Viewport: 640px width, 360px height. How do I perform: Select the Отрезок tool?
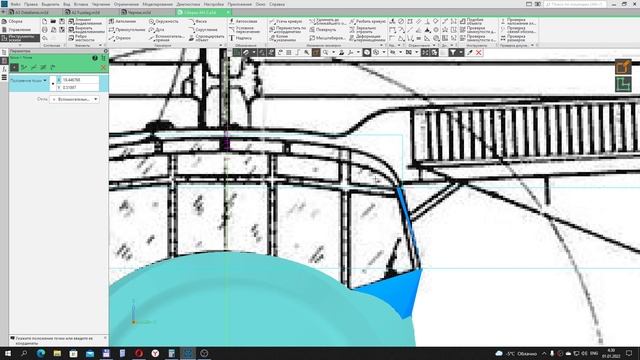(120, 38)
